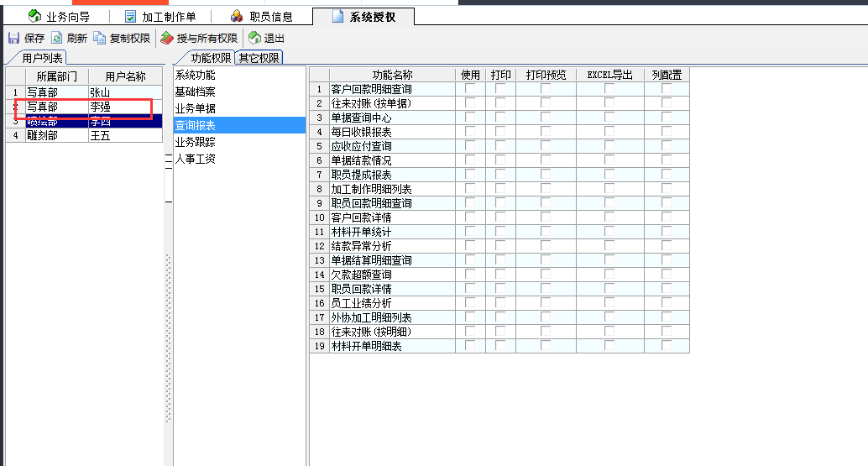
Task: Select 单据结算明细查询 function row
Action: [499, 260]
